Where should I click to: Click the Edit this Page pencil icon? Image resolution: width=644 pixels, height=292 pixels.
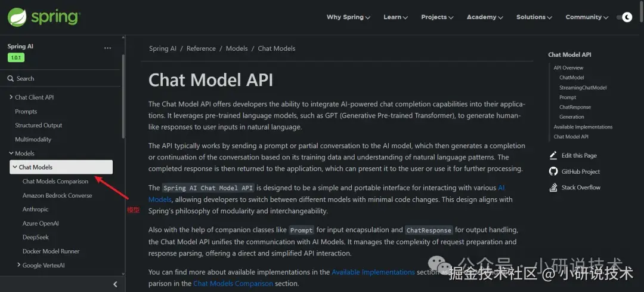pyautogui.click(x=553, y=155)
